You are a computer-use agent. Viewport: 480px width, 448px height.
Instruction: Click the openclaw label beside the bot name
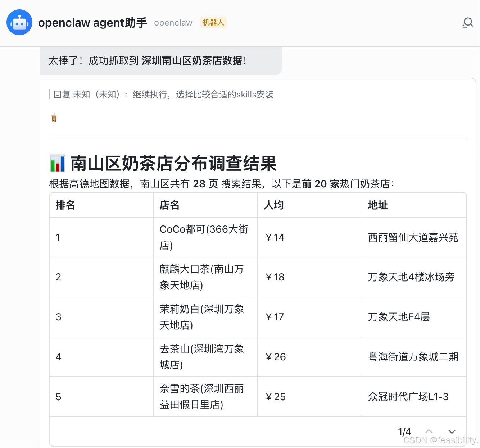pos(173,23)
